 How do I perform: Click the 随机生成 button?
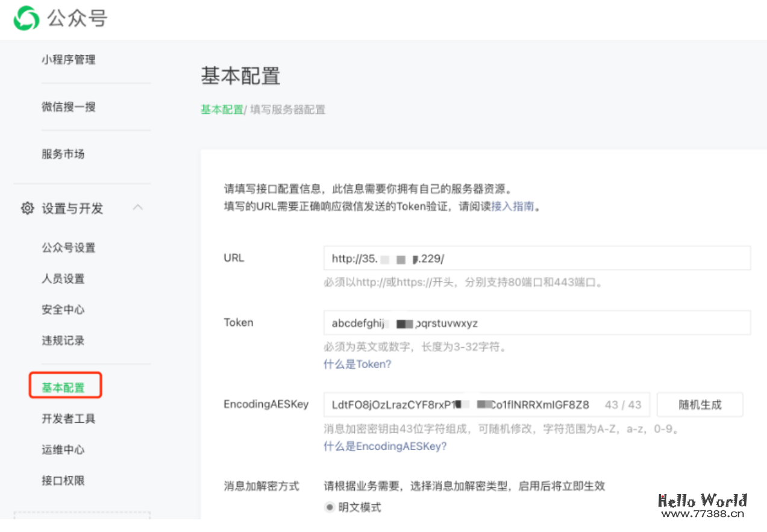point(700,404)
